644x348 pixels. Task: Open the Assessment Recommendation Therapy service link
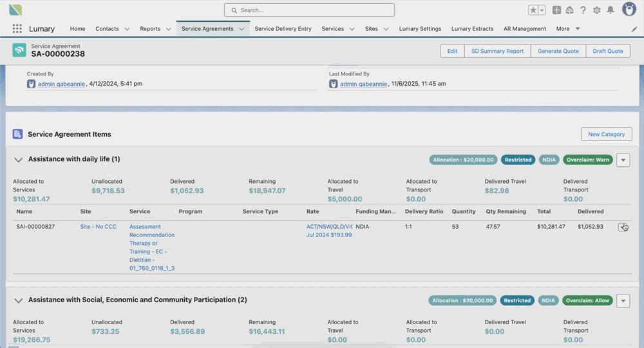(x=152, y=247)
